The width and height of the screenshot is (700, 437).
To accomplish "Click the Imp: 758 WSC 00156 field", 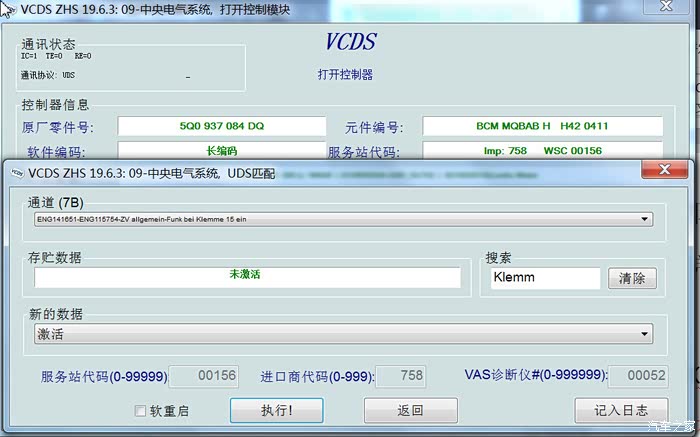I will [542, 151].
